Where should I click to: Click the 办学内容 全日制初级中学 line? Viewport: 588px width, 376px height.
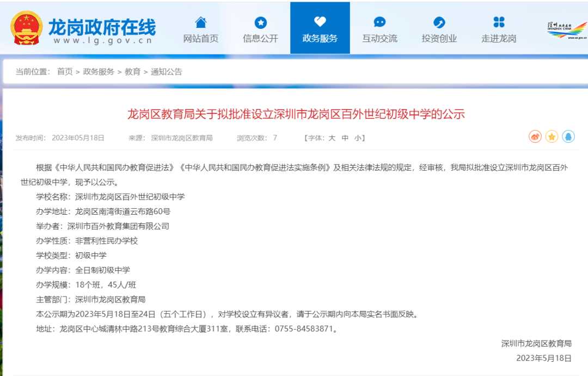click(83, 270)
